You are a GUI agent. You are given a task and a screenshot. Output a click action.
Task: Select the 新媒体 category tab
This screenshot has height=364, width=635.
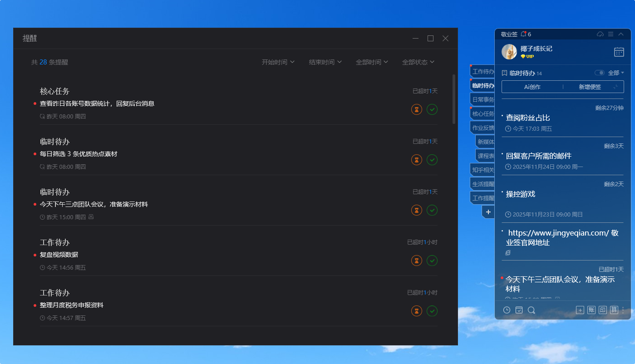(485, 142)
